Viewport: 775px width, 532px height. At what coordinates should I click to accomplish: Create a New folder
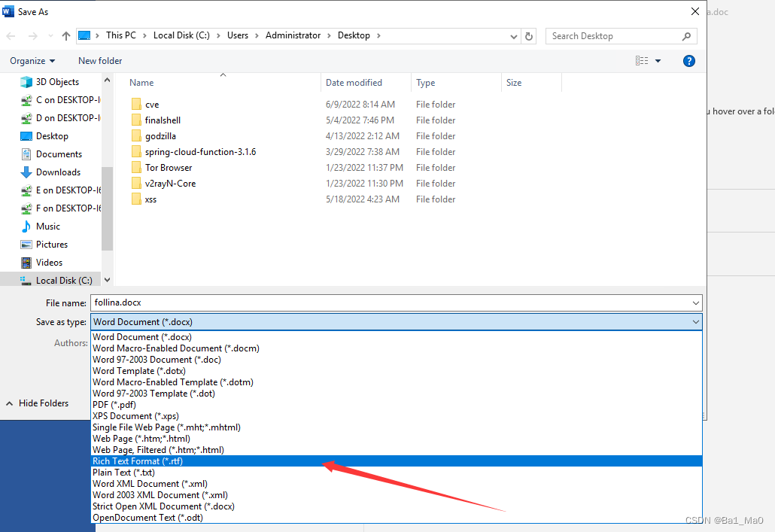(99, 61)
